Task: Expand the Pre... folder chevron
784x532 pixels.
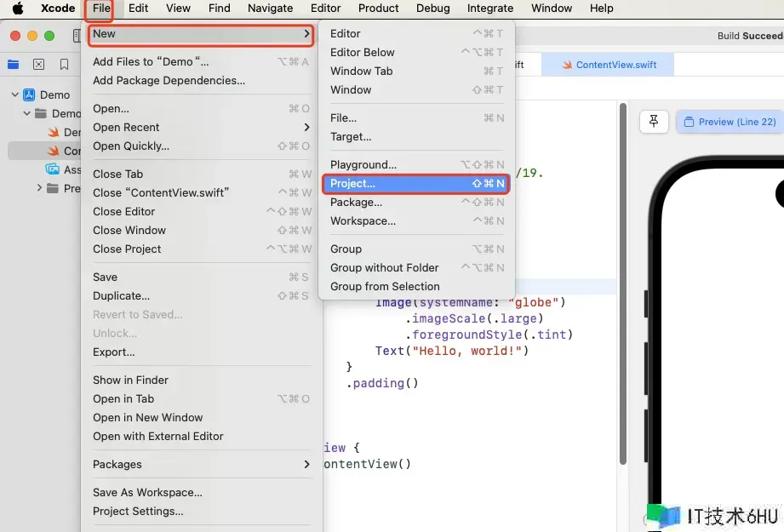Action: click(39, 188)
